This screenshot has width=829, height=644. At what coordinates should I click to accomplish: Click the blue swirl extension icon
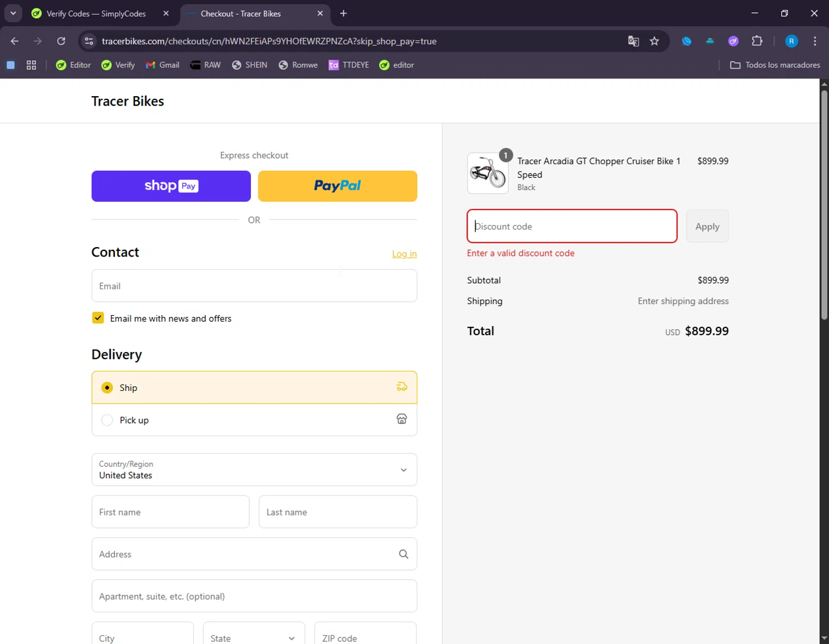point(686,41)
